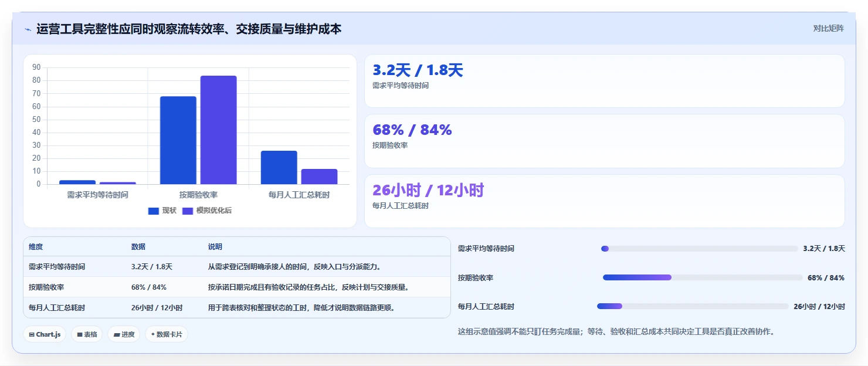Toggle the 模拟优化后 legend swatch in chart
This screenshot has height=366, width=868.
(188, 211)
